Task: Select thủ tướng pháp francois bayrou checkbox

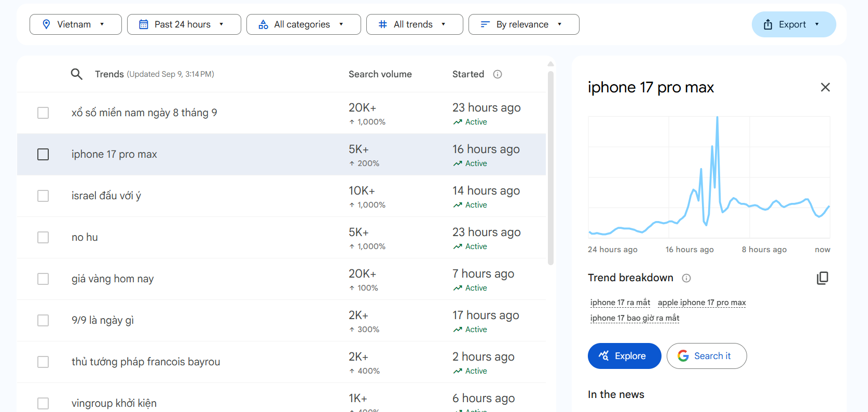Action: point(43,362)
